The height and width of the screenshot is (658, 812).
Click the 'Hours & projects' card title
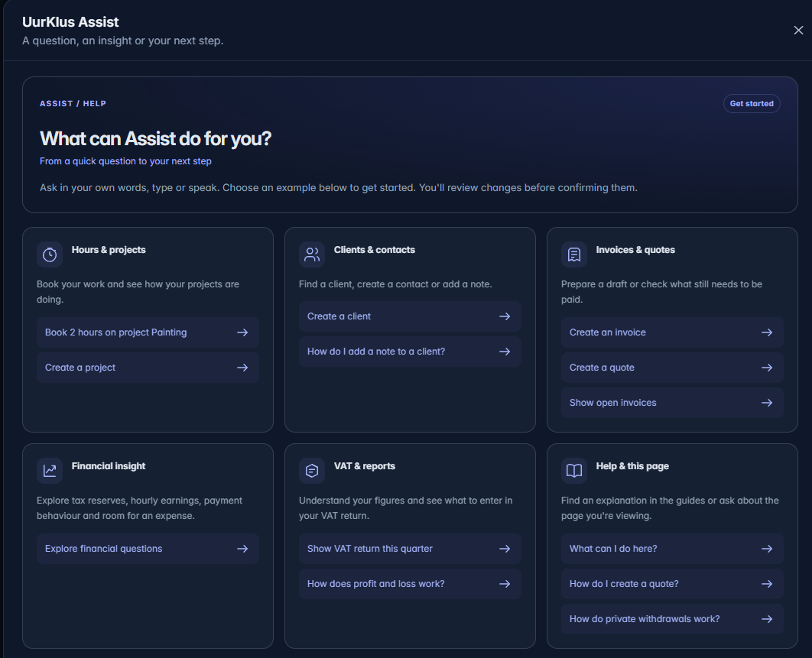click(109, 250)
